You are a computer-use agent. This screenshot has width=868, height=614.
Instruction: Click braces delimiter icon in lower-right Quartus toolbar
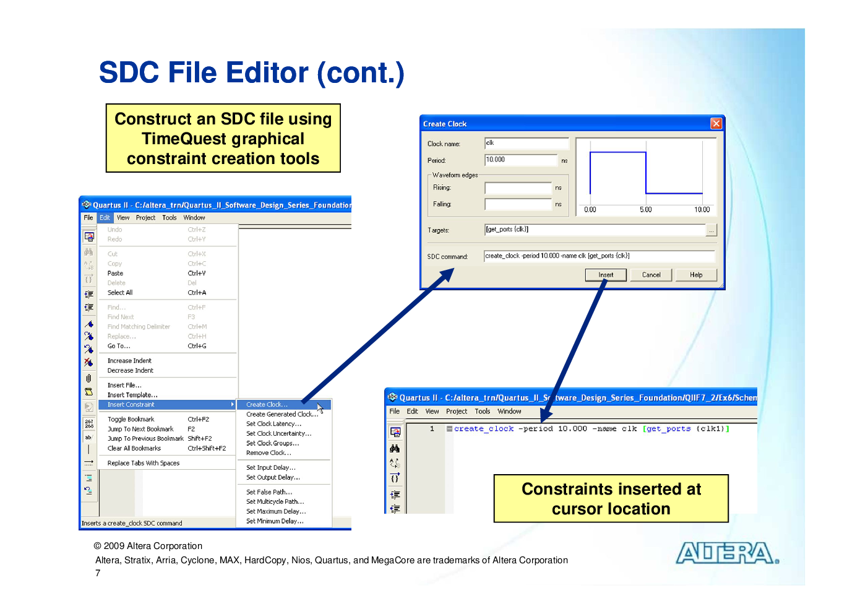click(395, 478)
